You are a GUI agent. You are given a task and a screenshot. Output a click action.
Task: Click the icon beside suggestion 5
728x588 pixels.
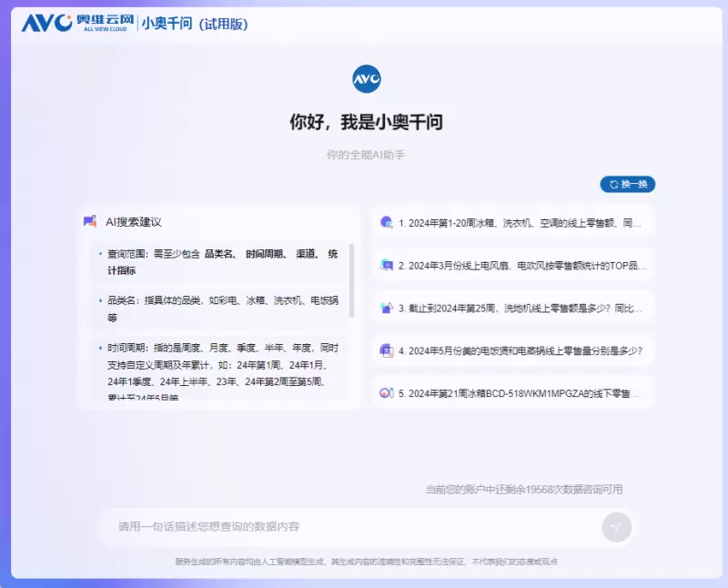tap(386, 393)
